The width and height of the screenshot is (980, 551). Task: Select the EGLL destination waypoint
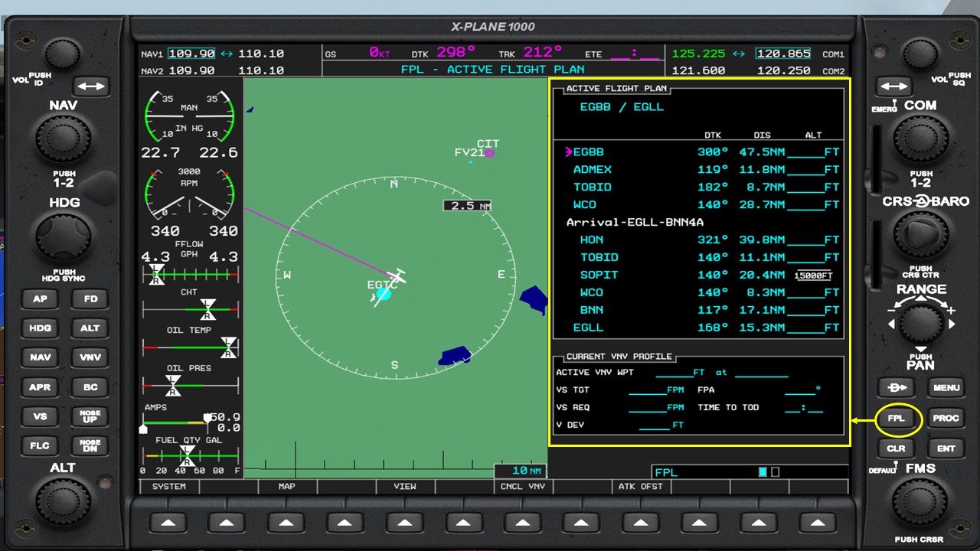[589, 328]
